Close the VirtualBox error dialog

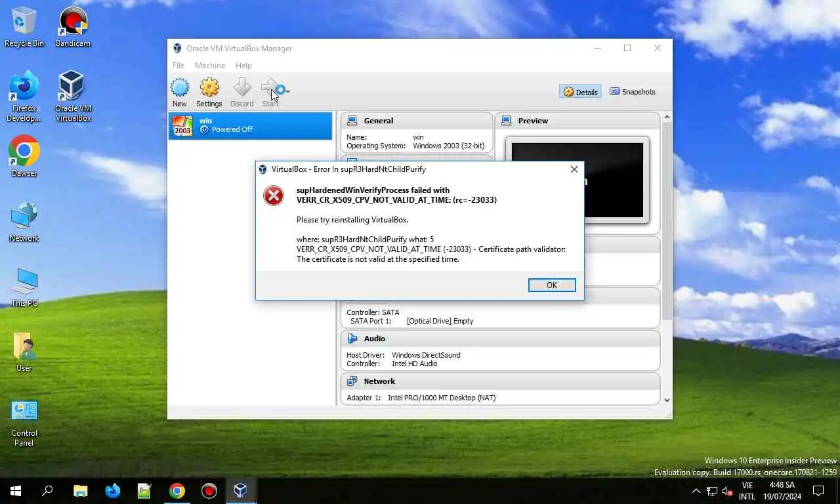pos(574,169)
